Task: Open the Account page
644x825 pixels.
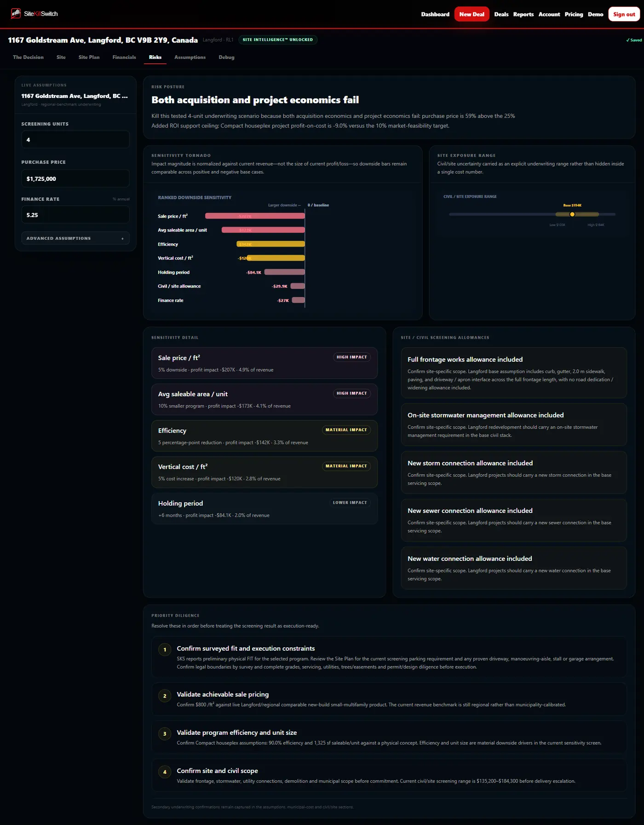Action: pos(549,14)
